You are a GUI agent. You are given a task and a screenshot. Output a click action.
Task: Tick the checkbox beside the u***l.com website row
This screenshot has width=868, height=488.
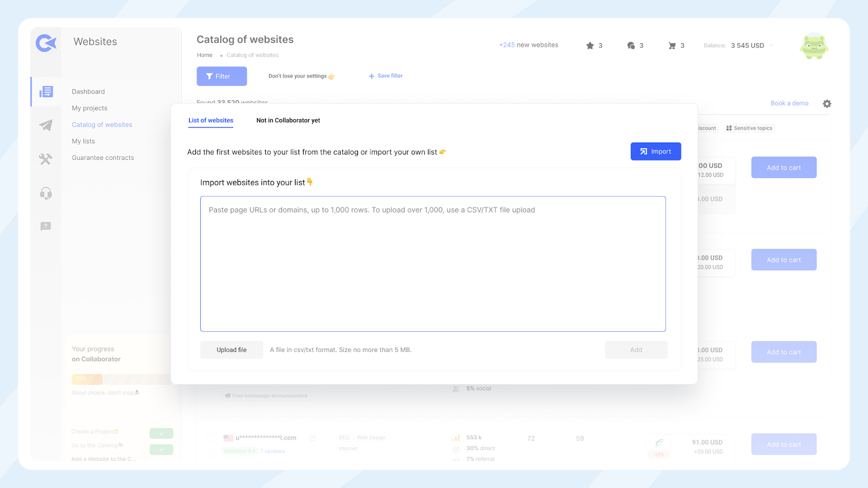click(210, 438)
